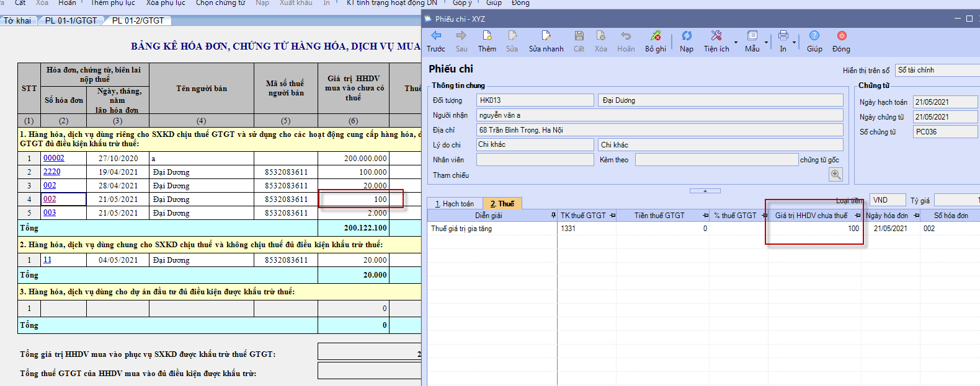
Task: Open Hiển thị trên sổ dropdown
Action: coord(937,70)
